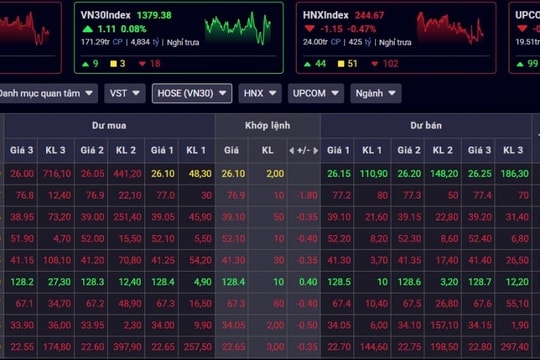
Task: Open the UPCOM dropdown
Action: tap(316, 93)
